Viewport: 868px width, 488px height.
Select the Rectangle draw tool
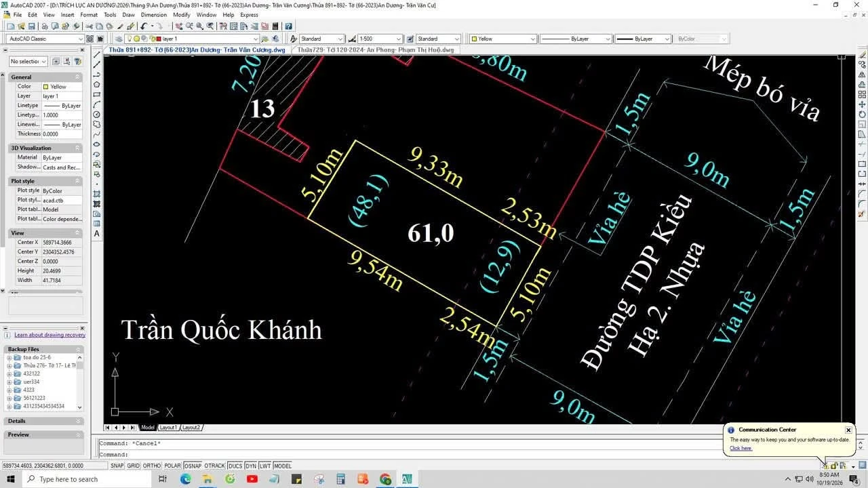tap(97, 94)
